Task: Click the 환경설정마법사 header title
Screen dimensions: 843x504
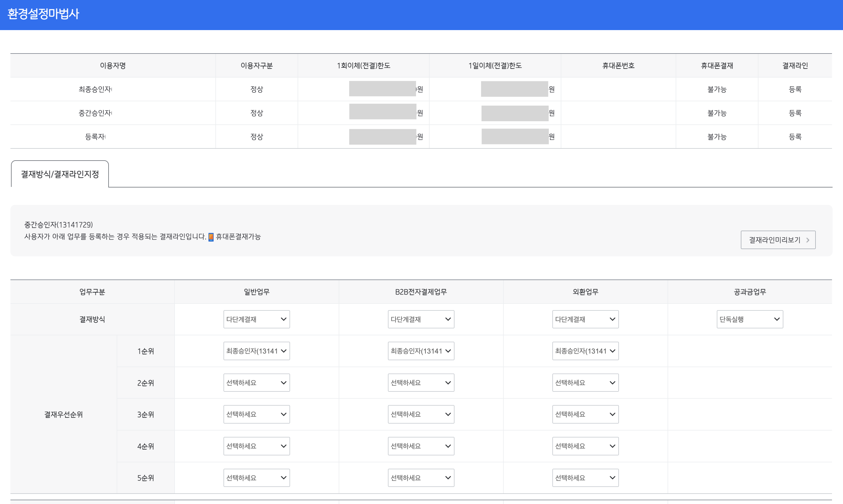Action: [43, 14]
